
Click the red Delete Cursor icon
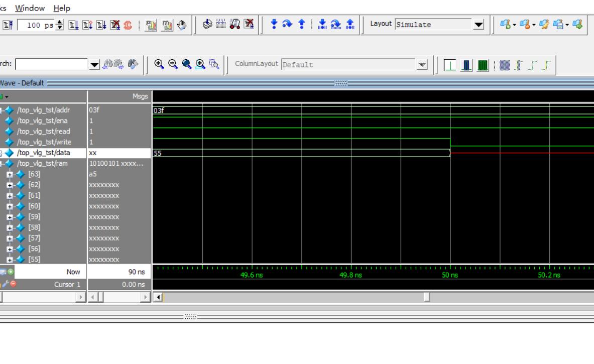(13, 284)
